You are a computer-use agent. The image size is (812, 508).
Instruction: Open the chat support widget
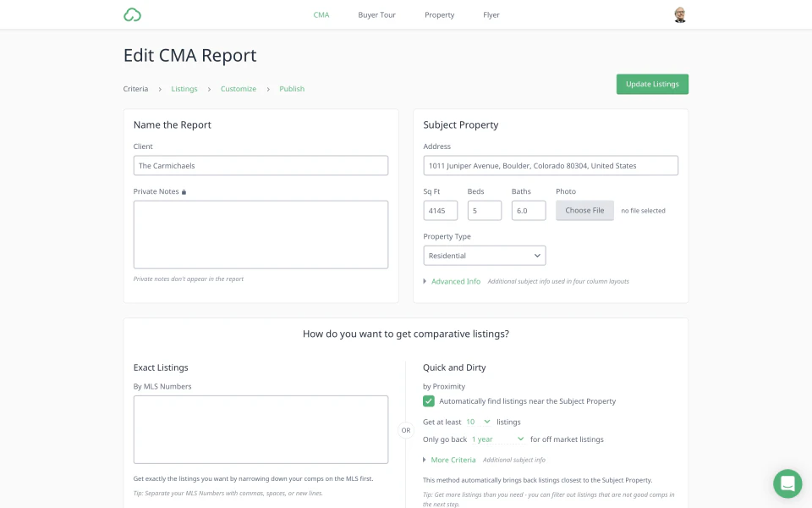pos(787,483)
